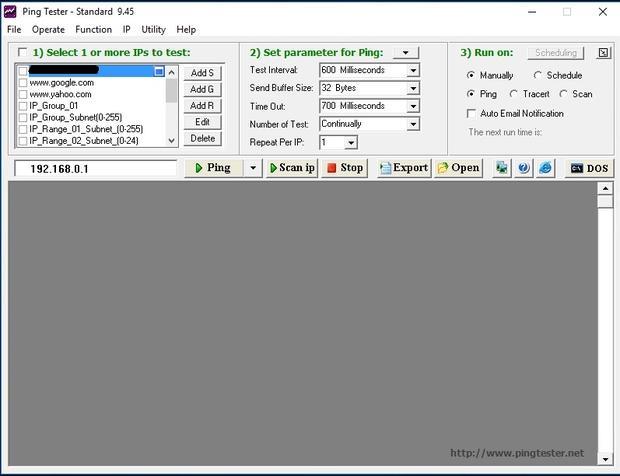The height and width of the screenshot is (476, 620).
Task: Open the Operate menu
Action: 48,30
